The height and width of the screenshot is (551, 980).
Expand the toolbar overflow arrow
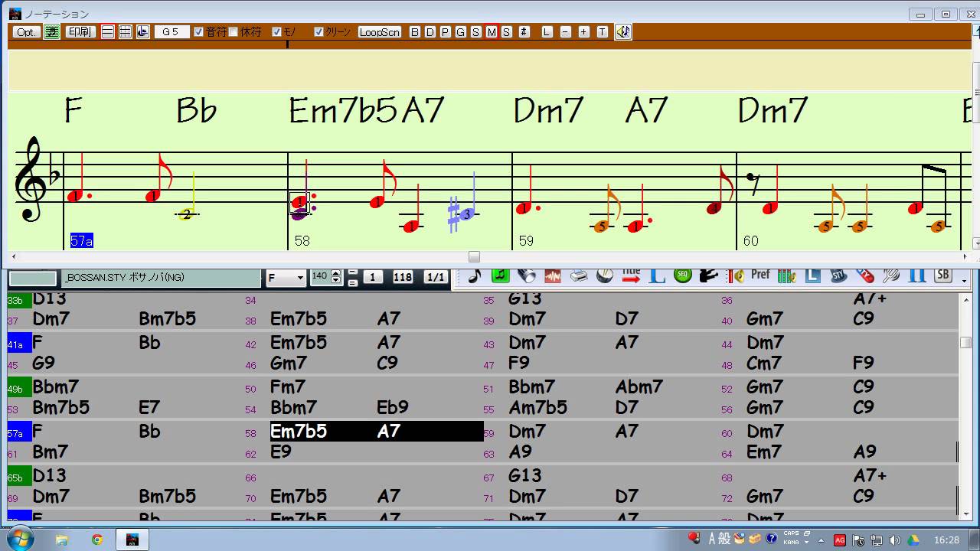964,281
